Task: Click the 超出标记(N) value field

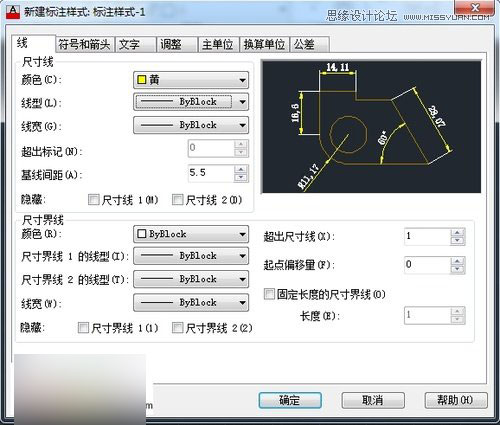Action: [x=211, y=148]
